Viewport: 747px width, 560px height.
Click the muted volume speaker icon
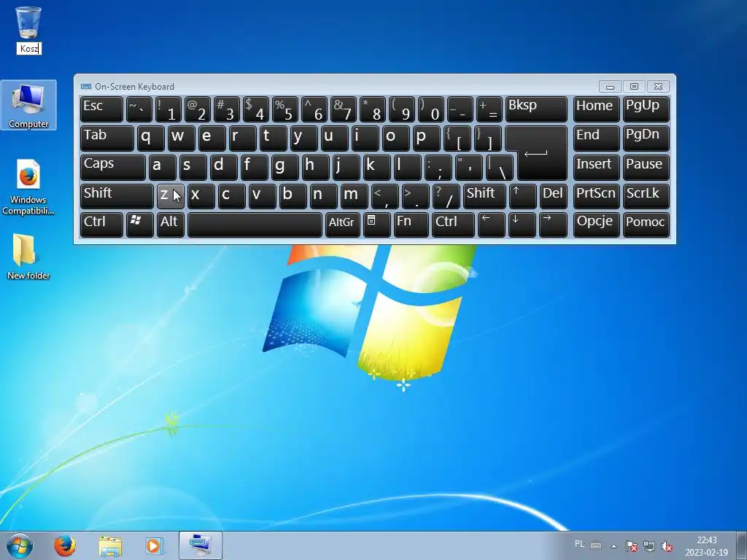pyautogui.click(x=667, y=546)
